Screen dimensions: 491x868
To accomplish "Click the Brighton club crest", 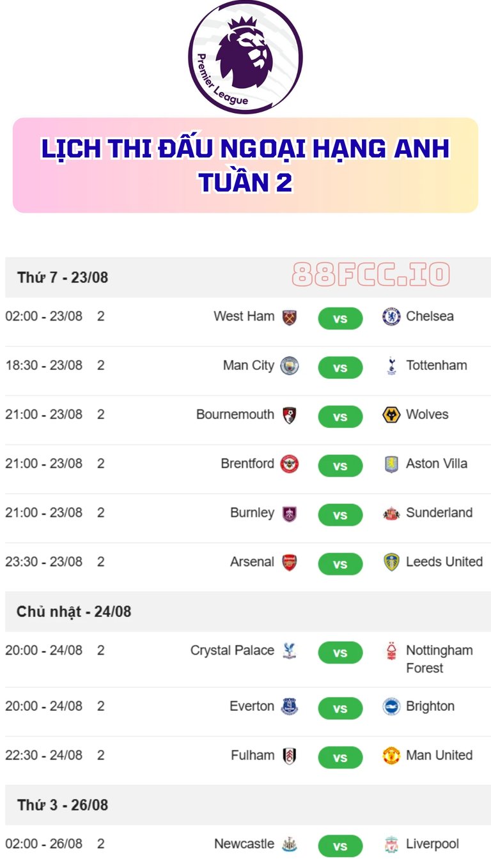I will point(391,707).
